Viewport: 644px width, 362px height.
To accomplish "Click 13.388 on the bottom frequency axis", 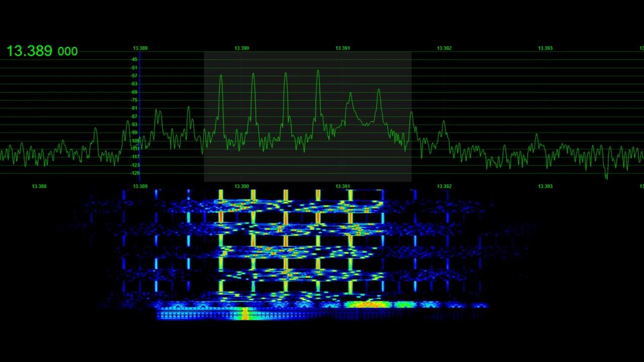I will click(39, 187).
